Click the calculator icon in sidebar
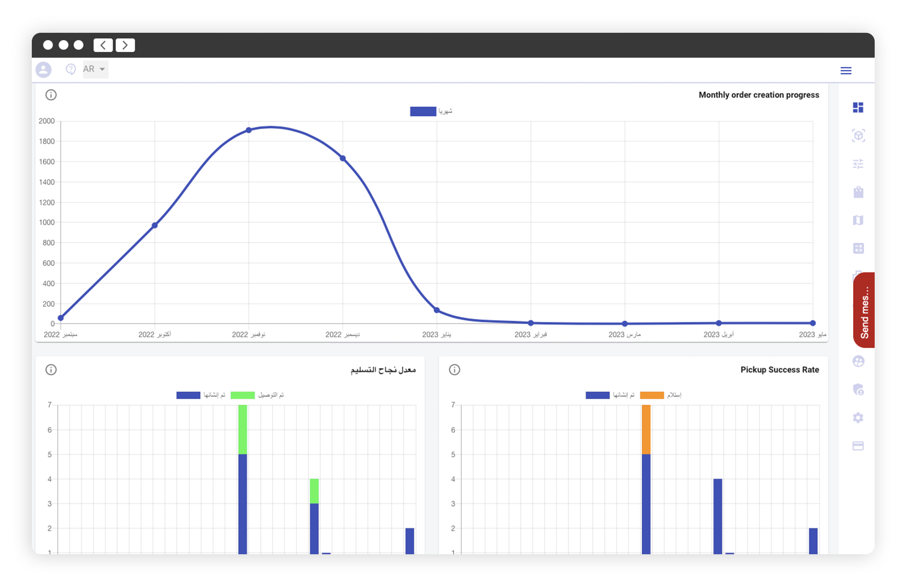 (x=858, y=249)
